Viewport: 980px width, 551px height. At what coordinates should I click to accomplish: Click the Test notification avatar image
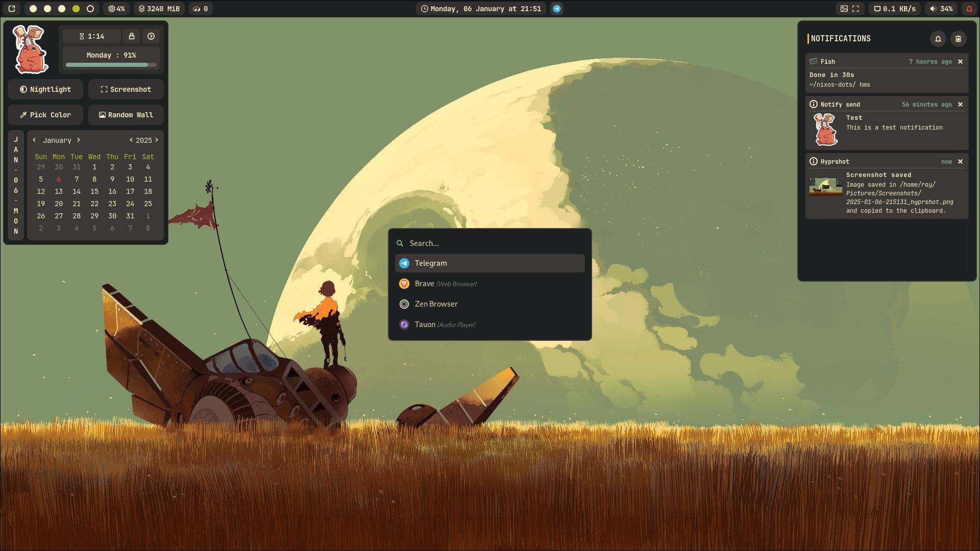pos(826,129)
